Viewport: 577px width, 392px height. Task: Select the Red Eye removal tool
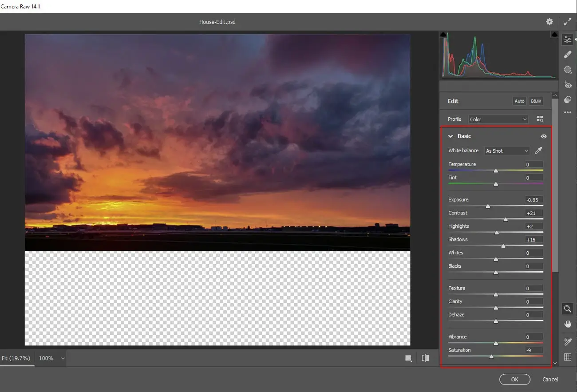click(568, 85)
